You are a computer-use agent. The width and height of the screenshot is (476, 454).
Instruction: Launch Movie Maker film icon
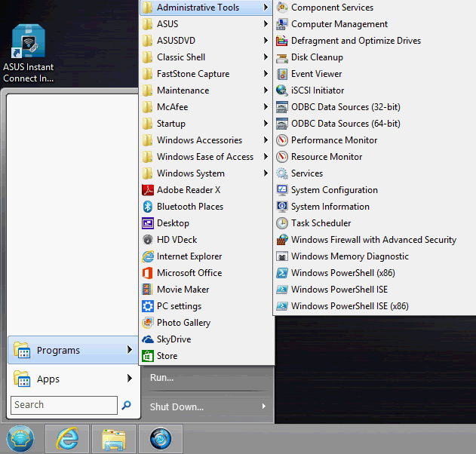click(x=148, y=290)
